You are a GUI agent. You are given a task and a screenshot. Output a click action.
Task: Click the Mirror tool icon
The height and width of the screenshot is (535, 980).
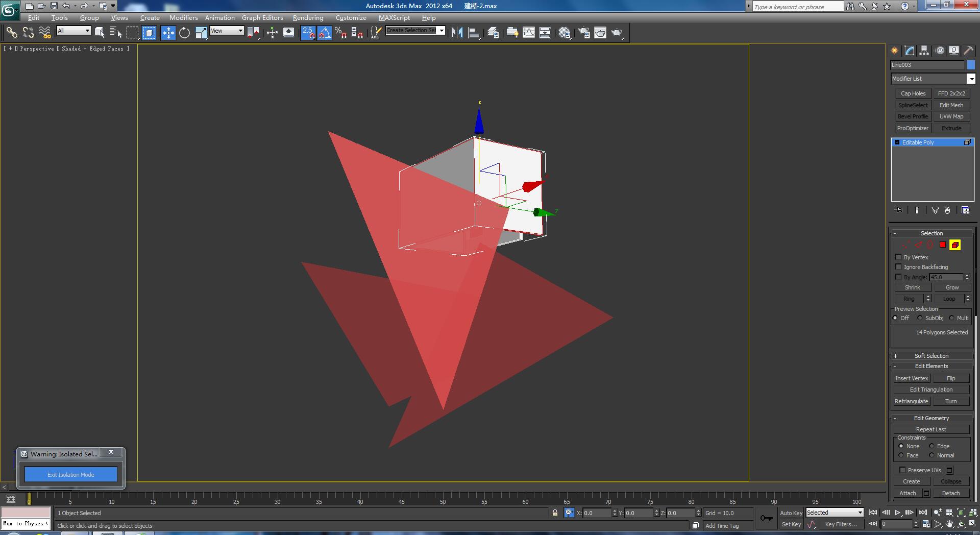point(457,33)
